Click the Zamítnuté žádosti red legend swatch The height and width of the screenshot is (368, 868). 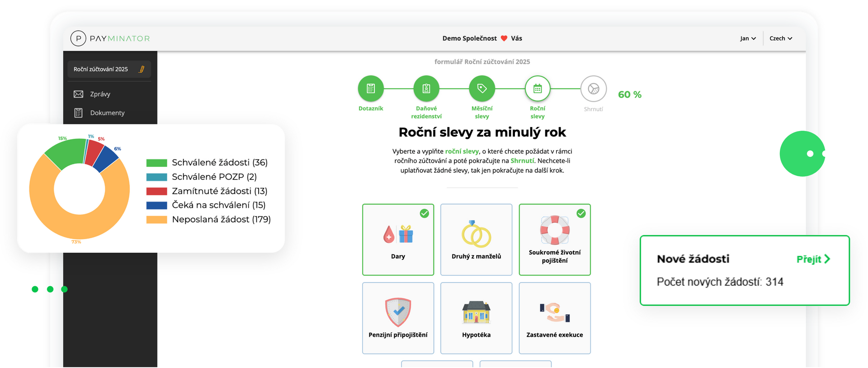[156, 191]
